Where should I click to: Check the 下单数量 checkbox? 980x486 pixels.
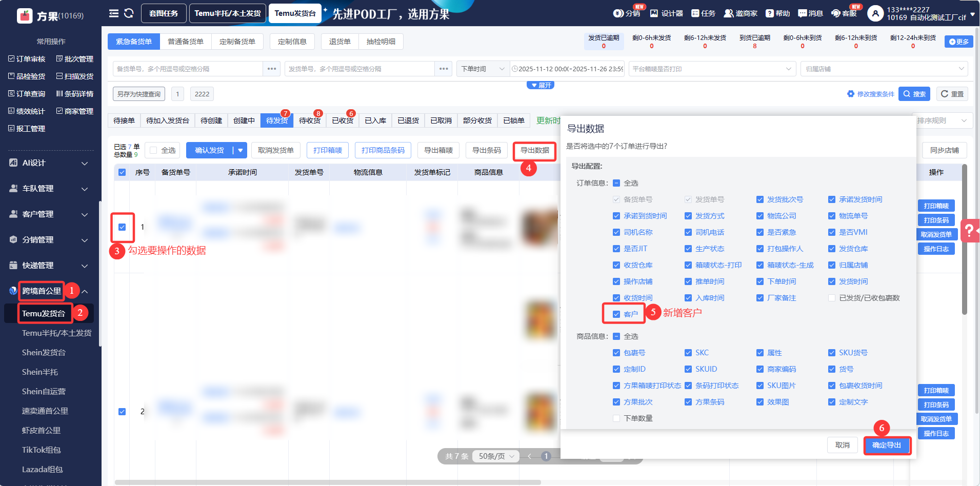point(616,418)
